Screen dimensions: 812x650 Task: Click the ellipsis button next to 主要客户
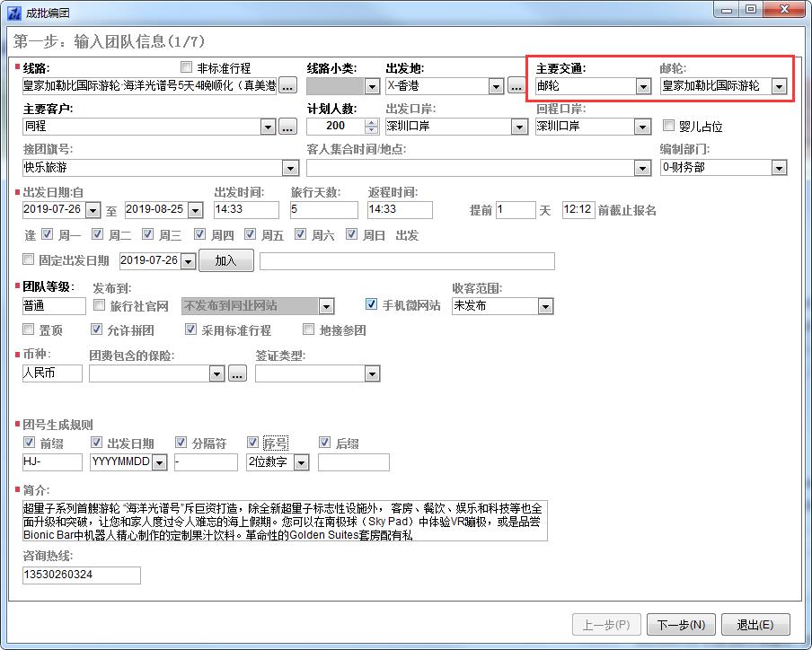tap(287, 127)
